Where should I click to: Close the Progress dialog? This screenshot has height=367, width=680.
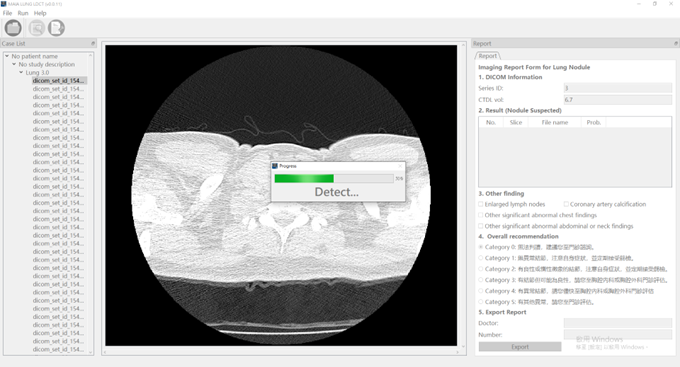pos(400,166)
